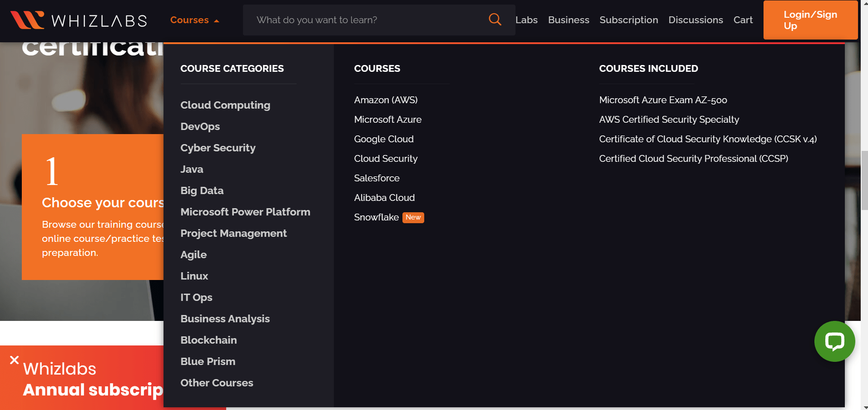
Task: Open Microsoft Azure Exam AZ-500 course
Action: (663, 100)
